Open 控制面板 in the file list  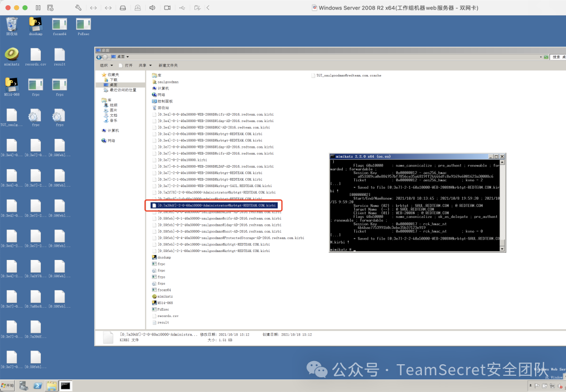[162, 102]
